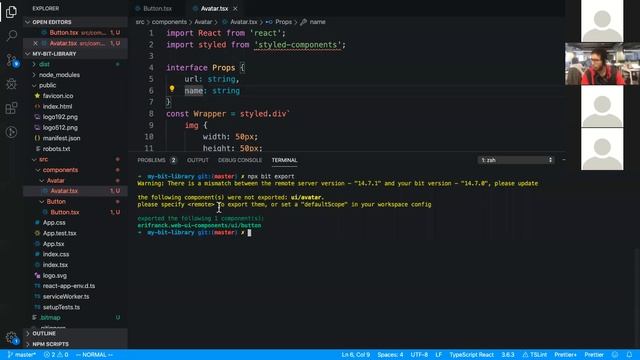Click line number 8 in the gutter
The width and height of the screenshot is (640, 360).
(x=151, y=113)
